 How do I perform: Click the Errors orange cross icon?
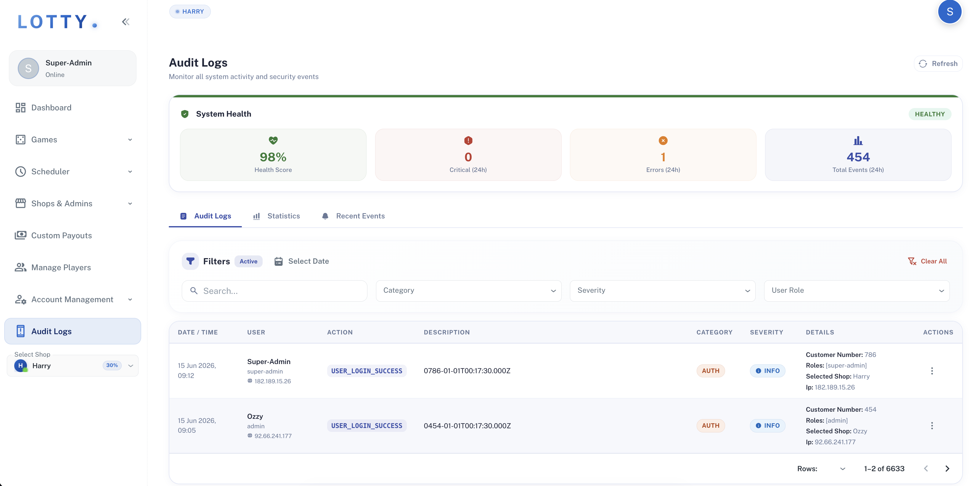(x=663, y=140)
